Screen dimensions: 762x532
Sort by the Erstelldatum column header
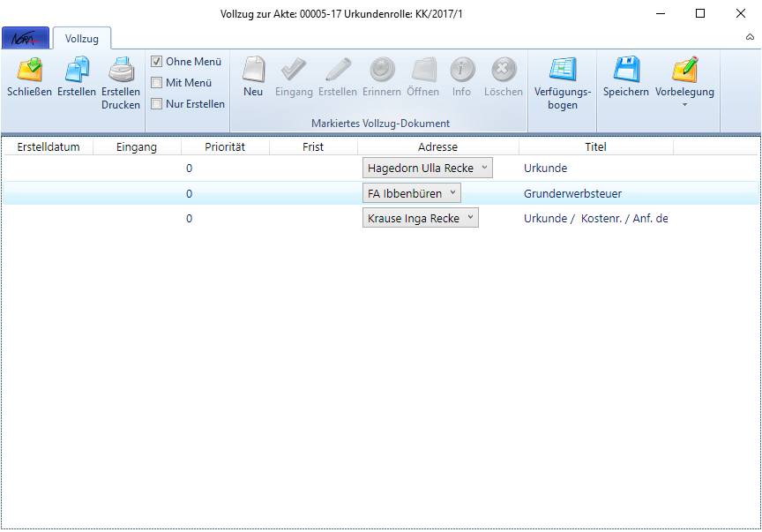(48, 147)
